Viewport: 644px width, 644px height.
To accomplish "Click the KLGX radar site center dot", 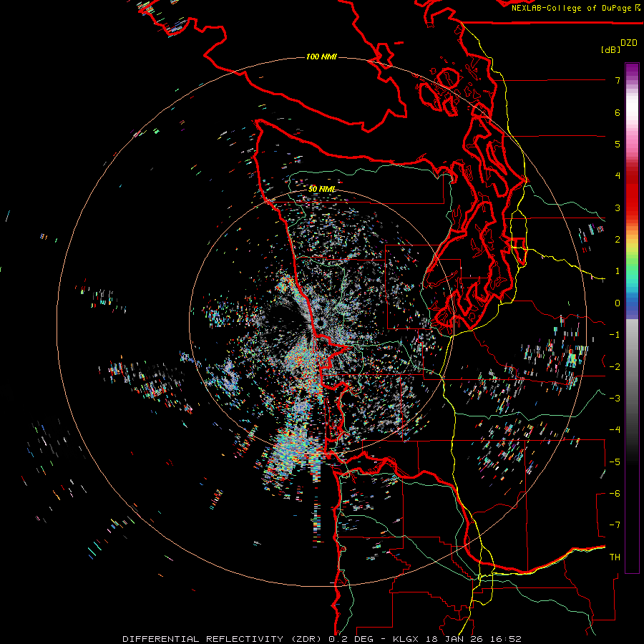I will pyautogui.click(x=321, y=323).
